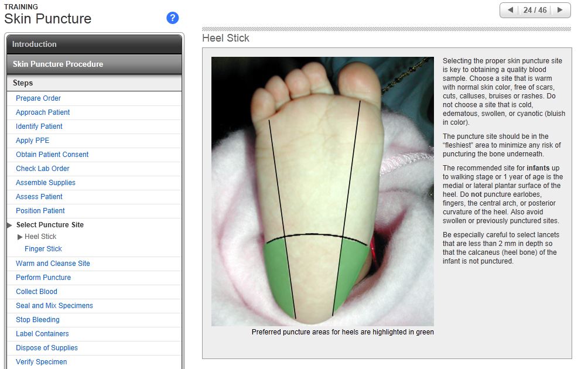Expand the Introduction section
Screen dimensions: 588x369
[x=94, y=45]
